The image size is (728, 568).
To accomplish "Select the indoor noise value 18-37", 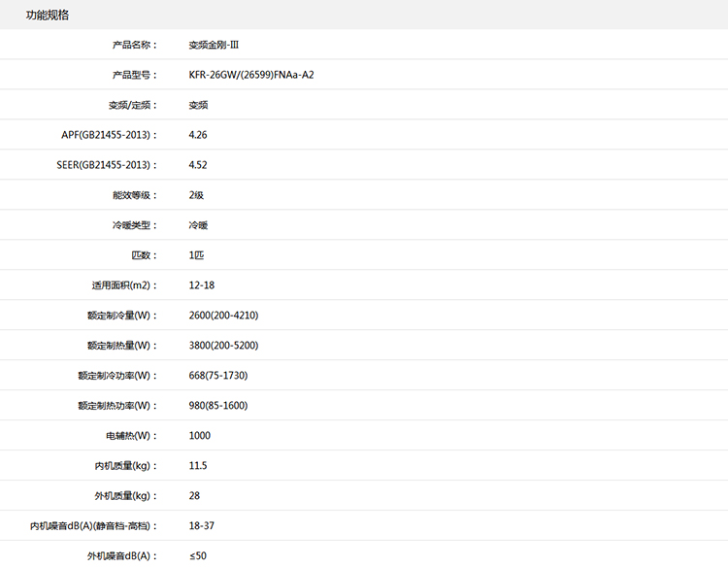I will pos(202,525).
